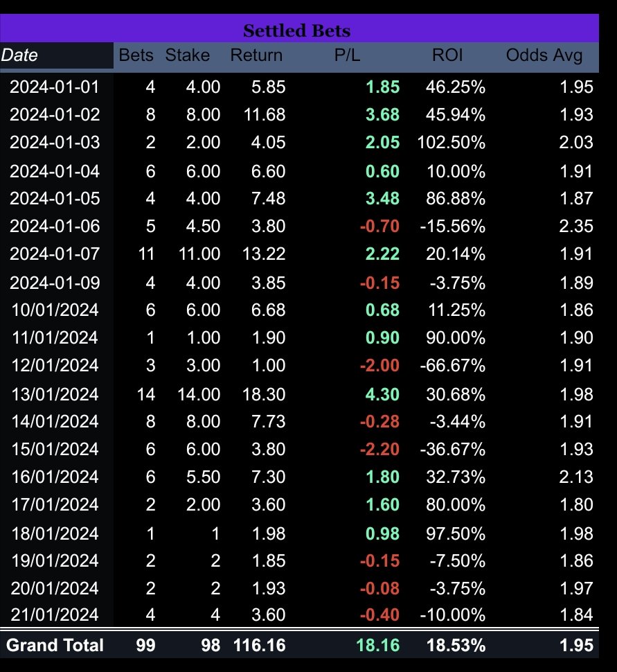Click the date cell 12/01/2024
Image resolution: width=617 pixels, height=672 pixels.
[55, 366]
